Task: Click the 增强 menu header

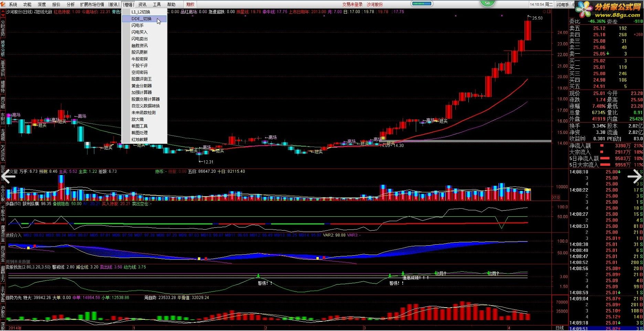Action: (x=128, y=4)
